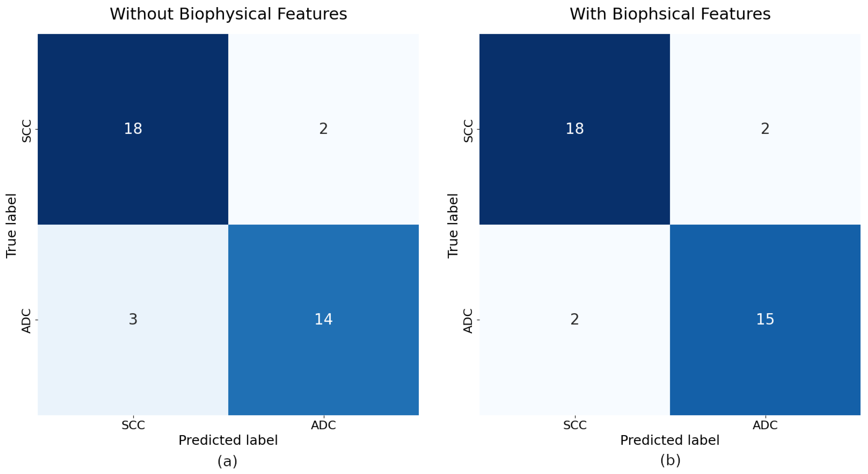Click the 'Without Biophysical Features' chart title
Viewport: 868px width, 474px height.
(x=228, y=14)
